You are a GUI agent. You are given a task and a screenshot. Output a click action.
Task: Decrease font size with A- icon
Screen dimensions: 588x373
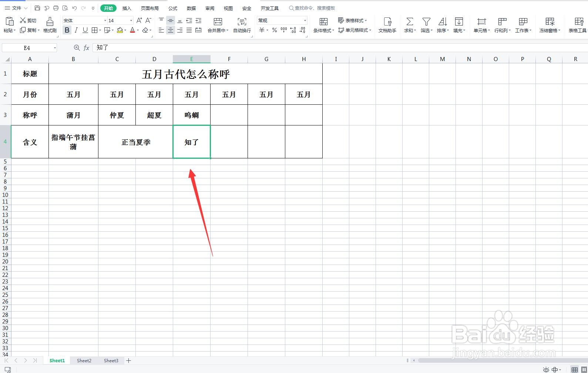coord(148,20)
